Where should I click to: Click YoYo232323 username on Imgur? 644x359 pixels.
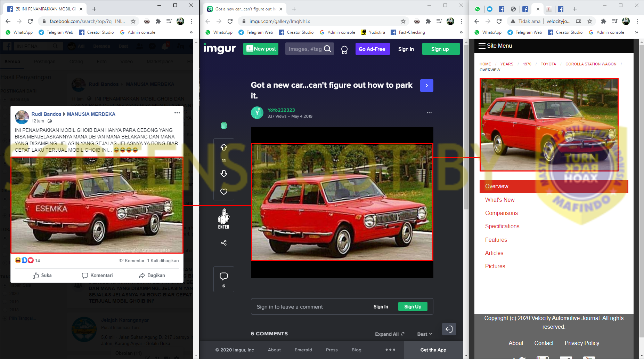pos(281,110)
